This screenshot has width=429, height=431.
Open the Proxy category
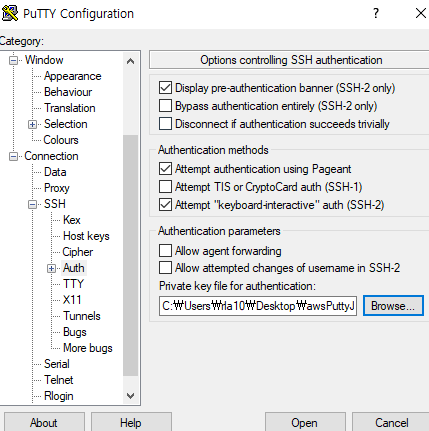(57, 188)
